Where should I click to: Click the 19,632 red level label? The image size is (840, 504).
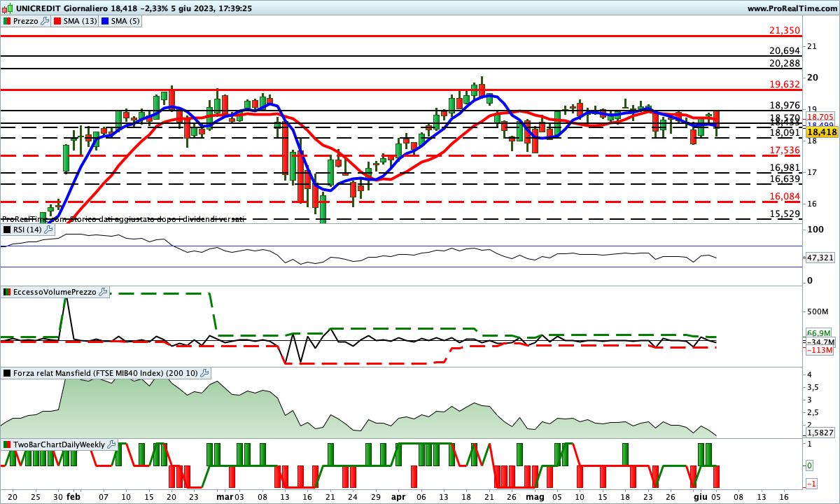pos(784,84)
